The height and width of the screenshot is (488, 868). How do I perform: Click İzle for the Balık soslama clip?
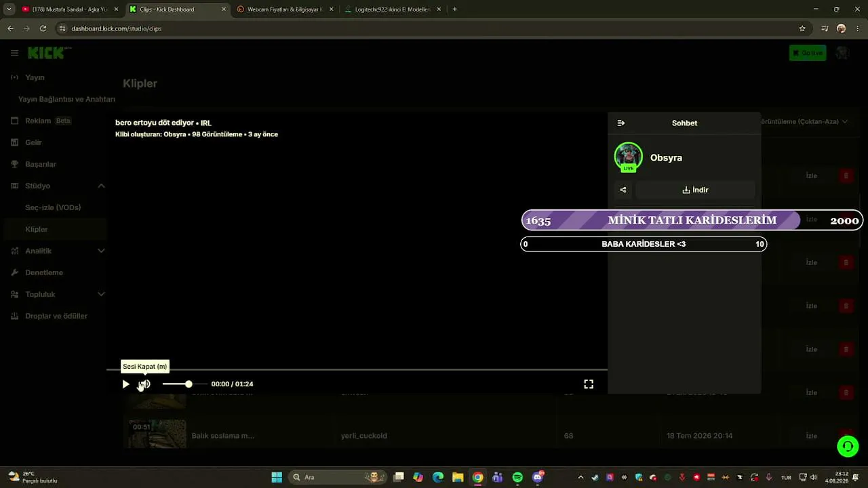tap(812, 436)
